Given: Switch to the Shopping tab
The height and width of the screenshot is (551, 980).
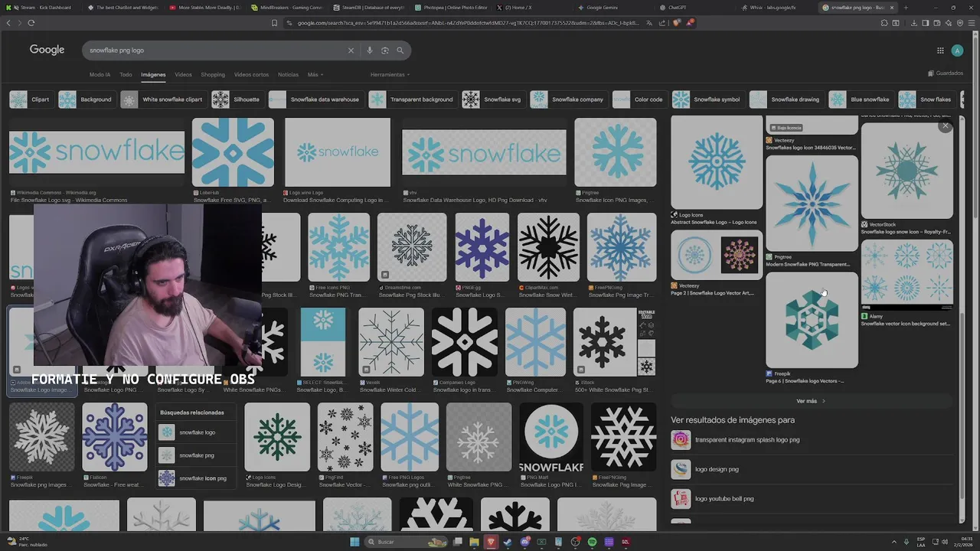Looking at the screenshot, I should coord(213,74).
